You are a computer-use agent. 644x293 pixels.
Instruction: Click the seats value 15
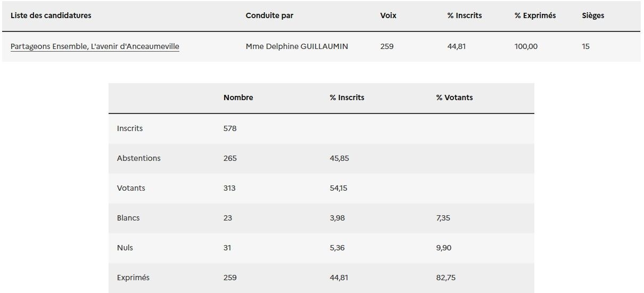[585, 47]
